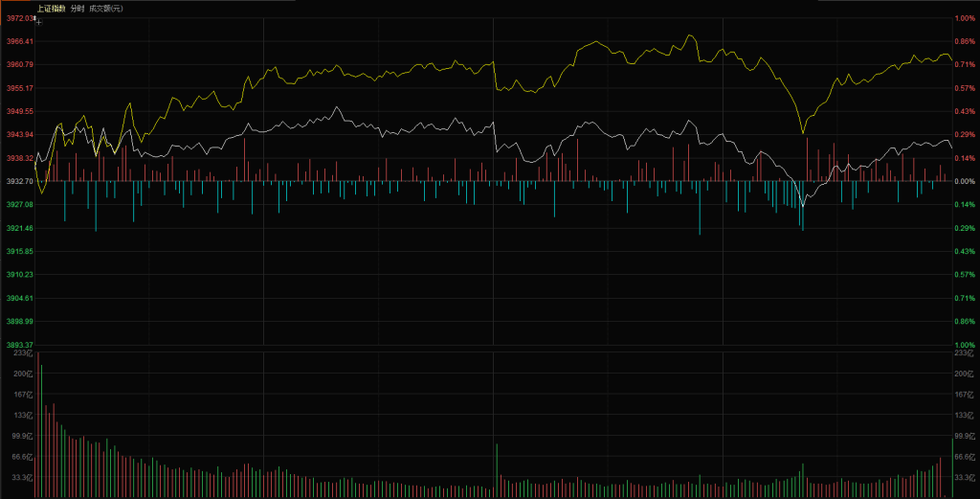
Task: Click the small scale arrow beside 3972.03
Action: click(34, 19)
